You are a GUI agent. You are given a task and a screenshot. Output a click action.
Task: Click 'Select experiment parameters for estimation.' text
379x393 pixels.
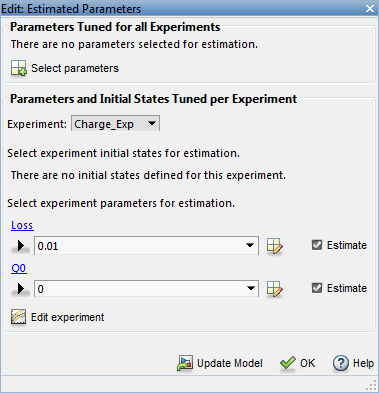click(121, 203)
